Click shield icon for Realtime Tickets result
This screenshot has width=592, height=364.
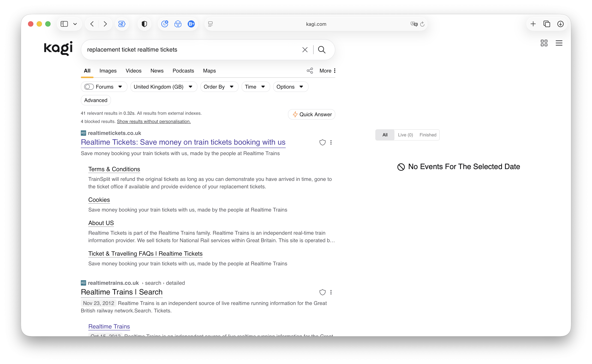point(323,142)
